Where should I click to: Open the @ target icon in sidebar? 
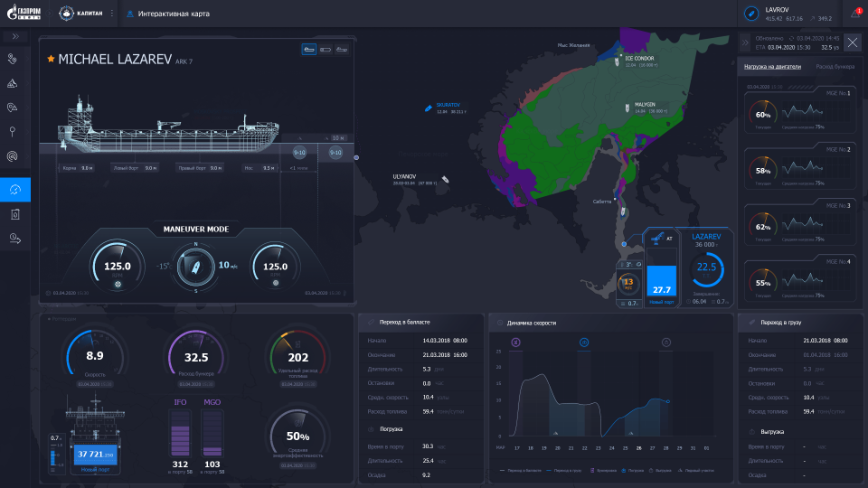[14, 155]
